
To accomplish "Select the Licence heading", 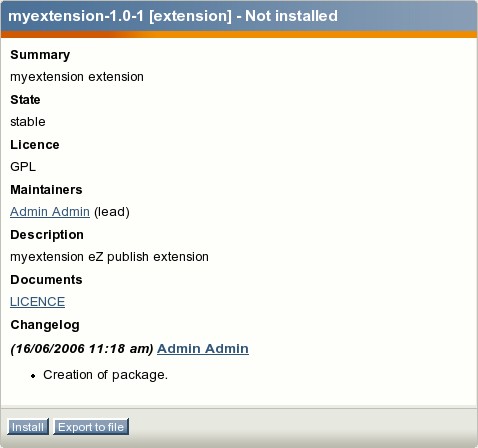I will [x=35, y=145].
